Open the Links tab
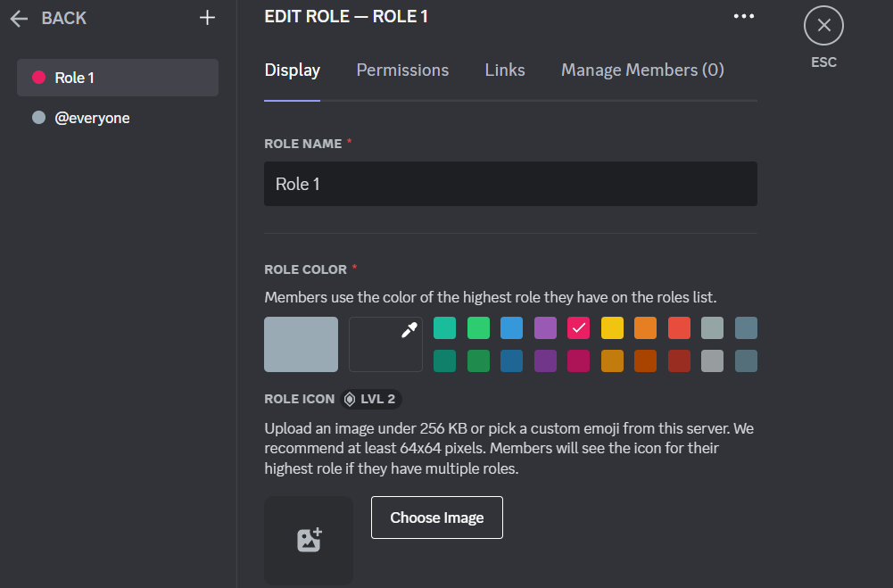893x588 pixels. (x=505, y=70)
